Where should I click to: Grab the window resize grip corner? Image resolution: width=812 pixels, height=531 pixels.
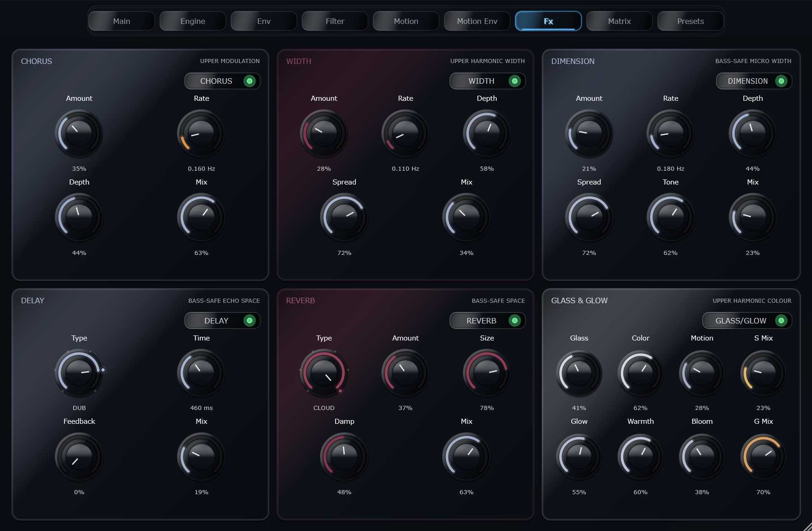[x=807, y=526]
